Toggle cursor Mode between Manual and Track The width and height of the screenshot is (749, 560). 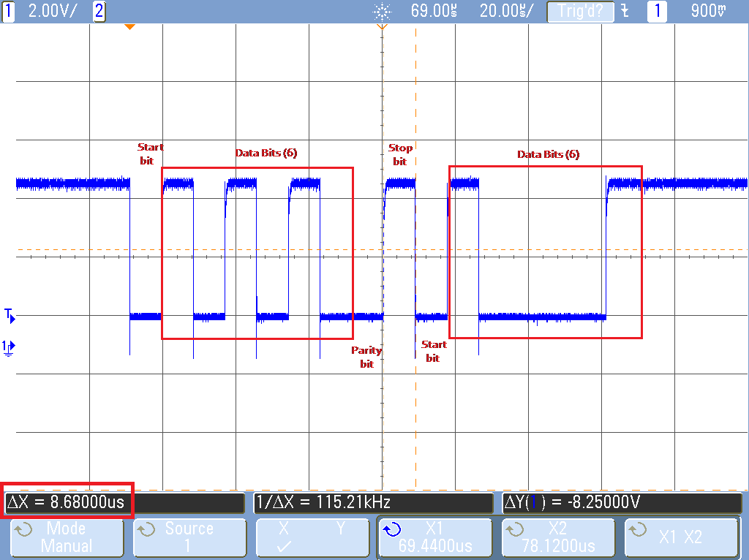(x=66, y=537)
